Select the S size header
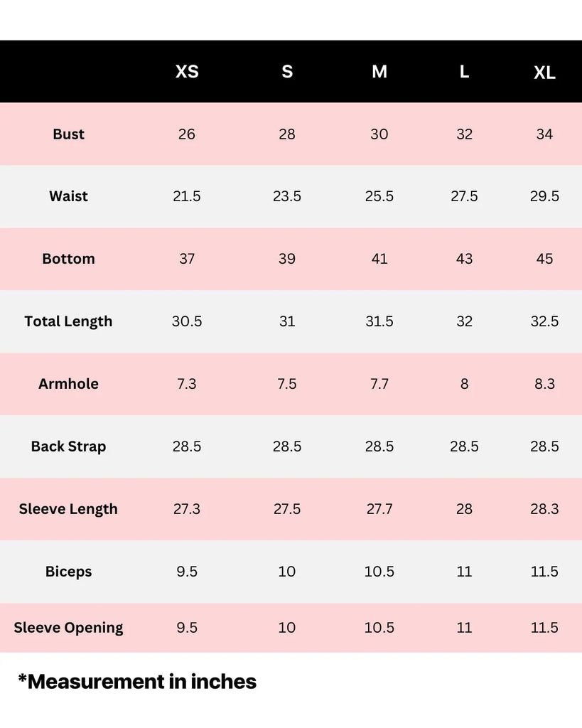 click(287, 72)
